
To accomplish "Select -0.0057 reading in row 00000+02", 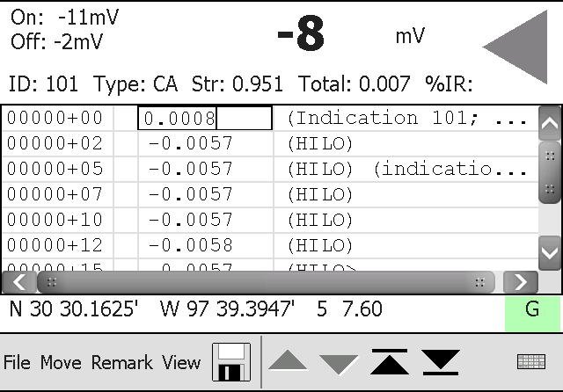I will pyautogui.click(x=205, y=143).
